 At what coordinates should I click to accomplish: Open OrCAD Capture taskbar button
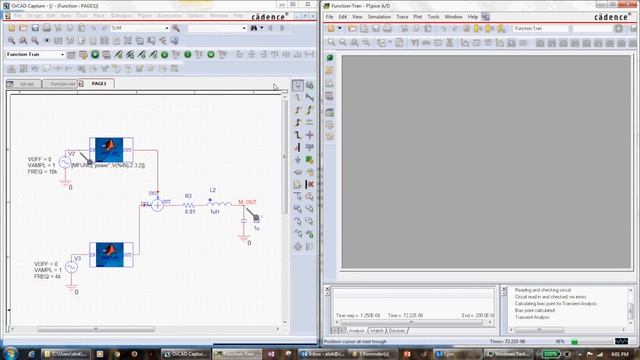pos(186,354)
